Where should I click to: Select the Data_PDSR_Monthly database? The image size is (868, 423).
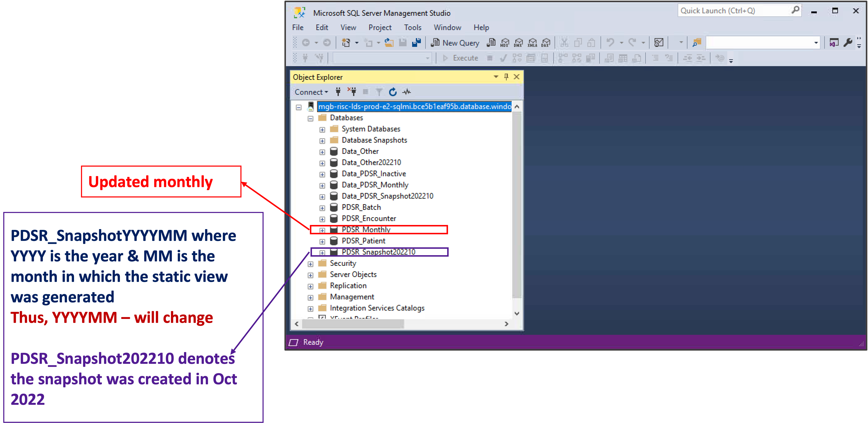pyautogui.click(x=375, y=185)
